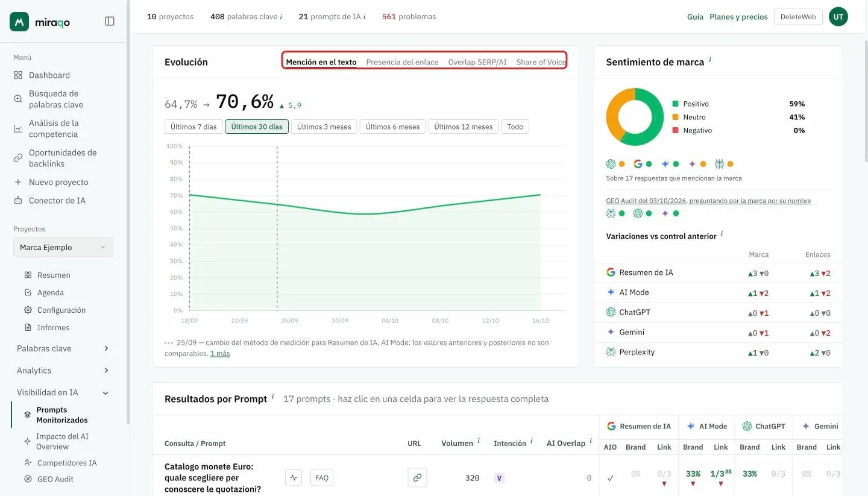Select the Últimos 6 meses range
Viewport: 868px width, 496px height.
(392, 127)
